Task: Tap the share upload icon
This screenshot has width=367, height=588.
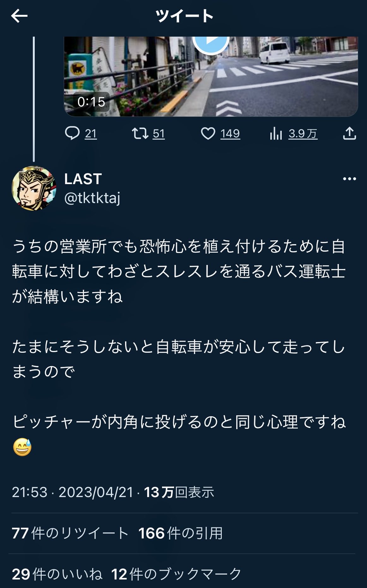Action: tap(349, 134)
